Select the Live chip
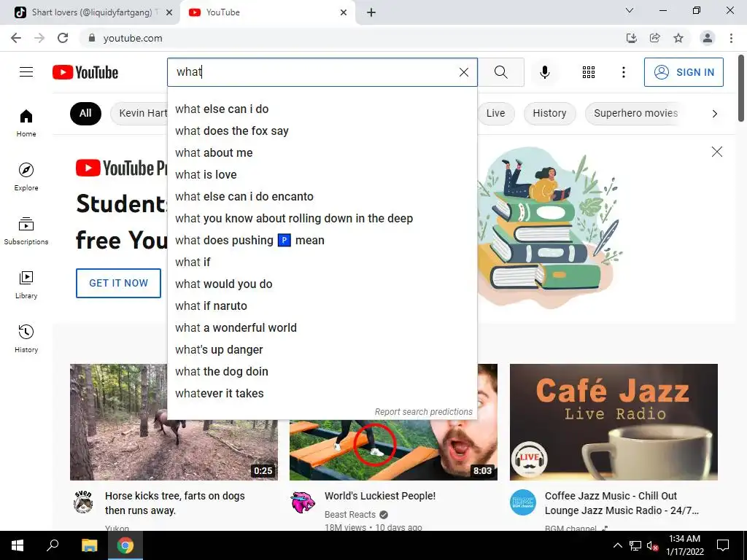Viewport: 747px width, 560px height. 495,113
